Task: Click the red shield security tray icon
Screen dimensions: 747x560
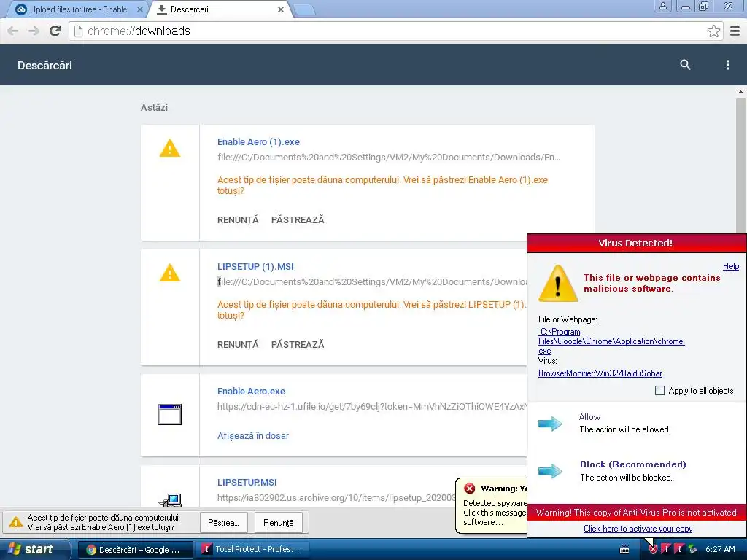Action: (x=653, y=549)
